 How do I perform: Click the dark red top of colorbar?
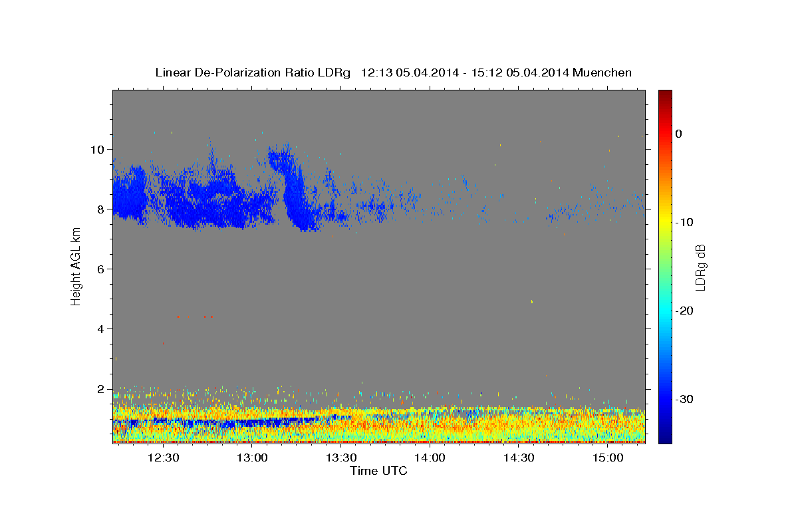pyautogui.click(x=665, y=94)
